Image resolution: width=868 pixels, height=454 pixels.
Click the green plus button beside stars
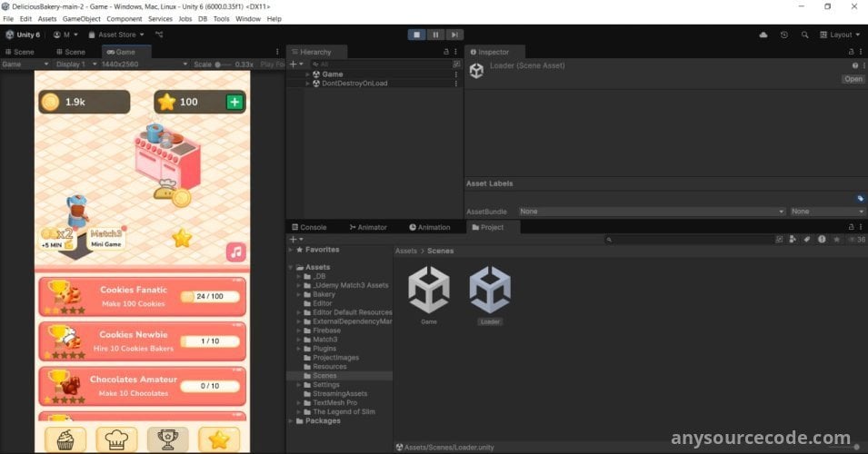234,102
